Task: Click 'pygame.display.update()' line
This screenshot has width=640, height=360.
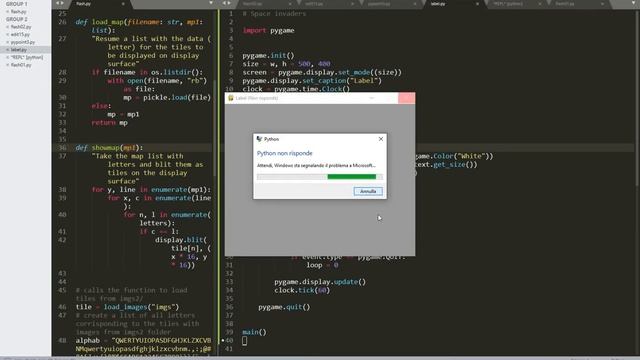Action: click(x=320, y=282)
